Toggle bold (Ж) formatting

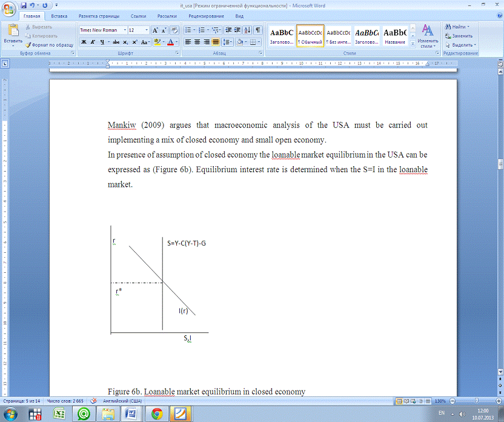pos(84,42)
